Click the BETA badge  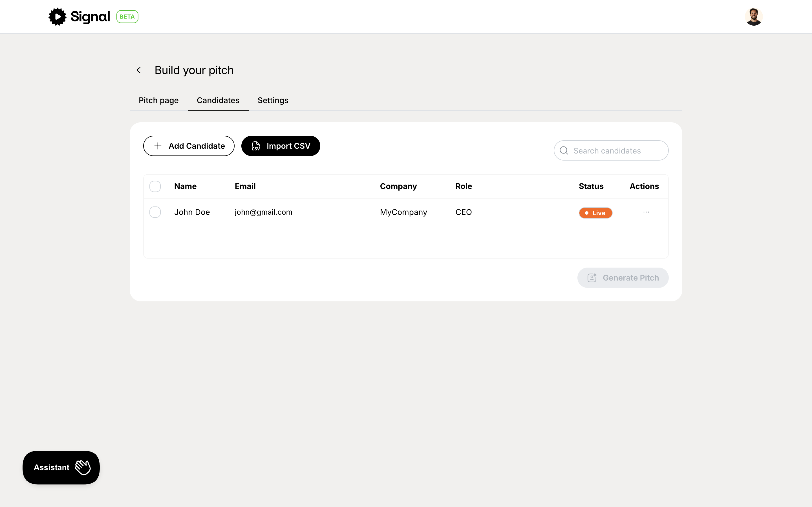coord(127,17)
